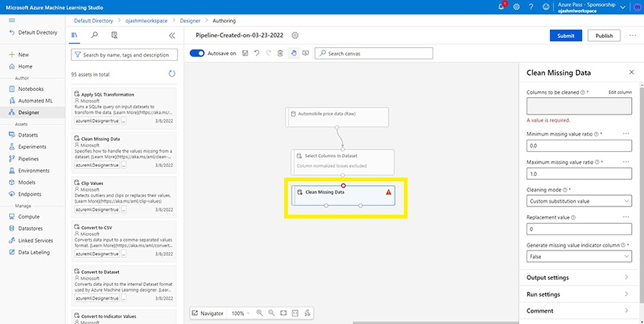Open the notifications bell icon
Image resolution: width=644 pixels, height=324 pixels.
click(x=502, y=7)
